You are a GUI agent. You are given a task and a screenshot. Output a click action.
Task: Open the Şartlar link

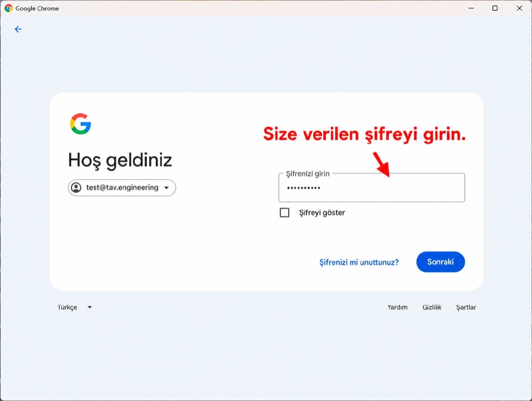click(466, 307)
